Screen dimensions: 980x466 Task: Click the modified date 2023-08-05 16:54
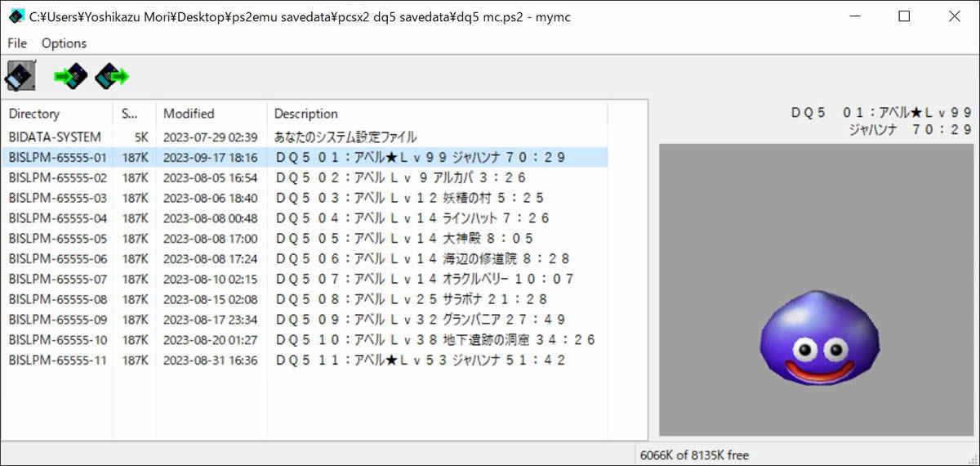click(211, 177)
